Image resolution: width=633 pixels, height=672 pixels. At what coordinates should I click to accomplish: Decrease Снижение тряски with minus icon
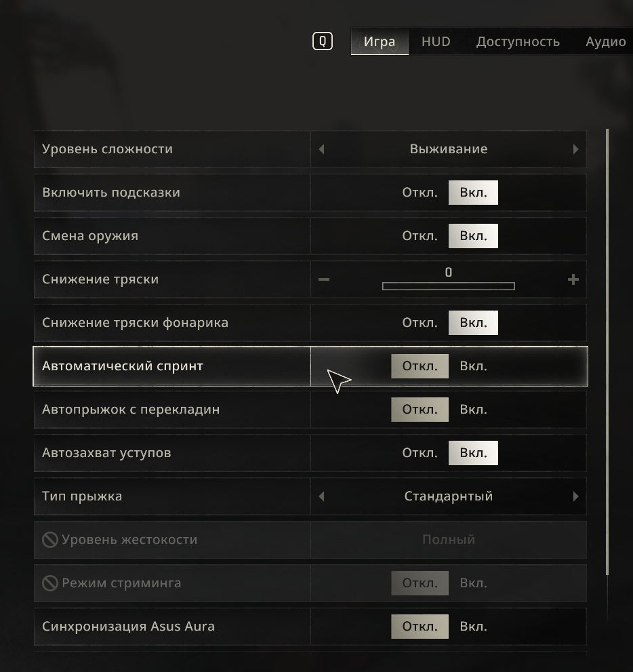pos(324,279)
